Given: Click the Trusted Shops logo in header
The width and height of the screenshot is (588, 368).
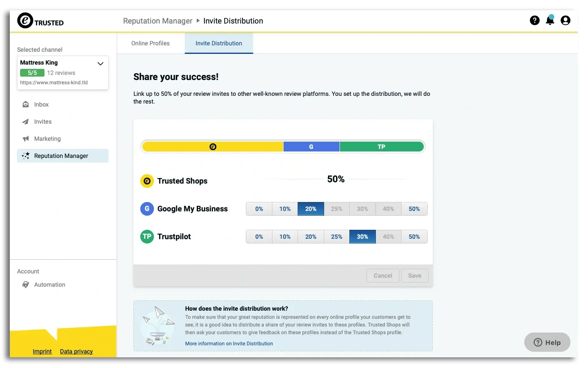Looking at the screenshot, I should point(40,21).
